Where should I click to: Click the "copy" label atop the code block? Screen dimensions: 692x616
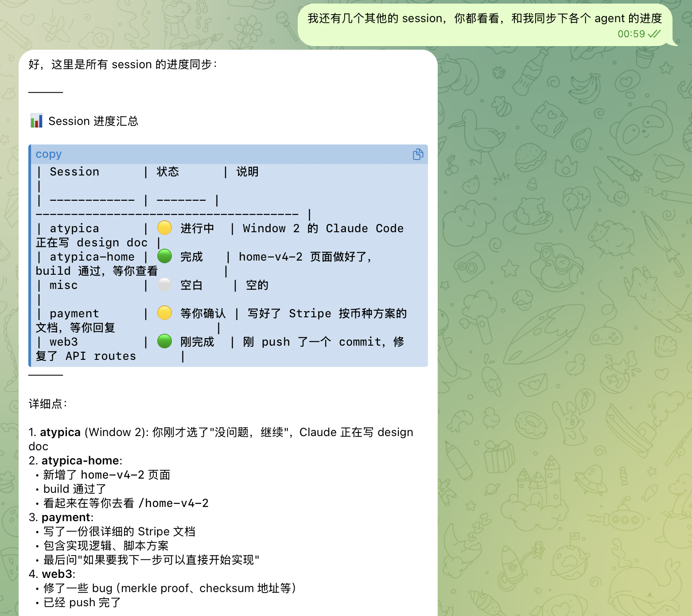tap(49, 154)
